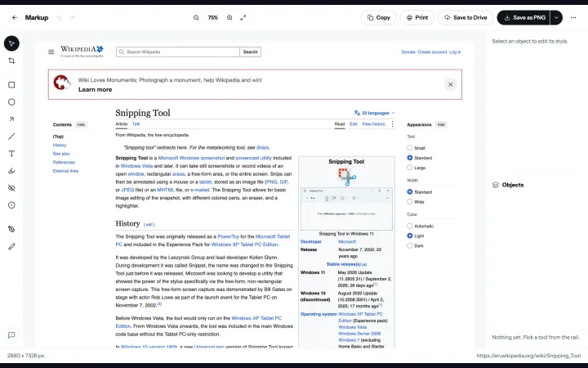
Task: Select the crossed-out eye redact tool
Action: pyautogui.click(x=11, y=188)
